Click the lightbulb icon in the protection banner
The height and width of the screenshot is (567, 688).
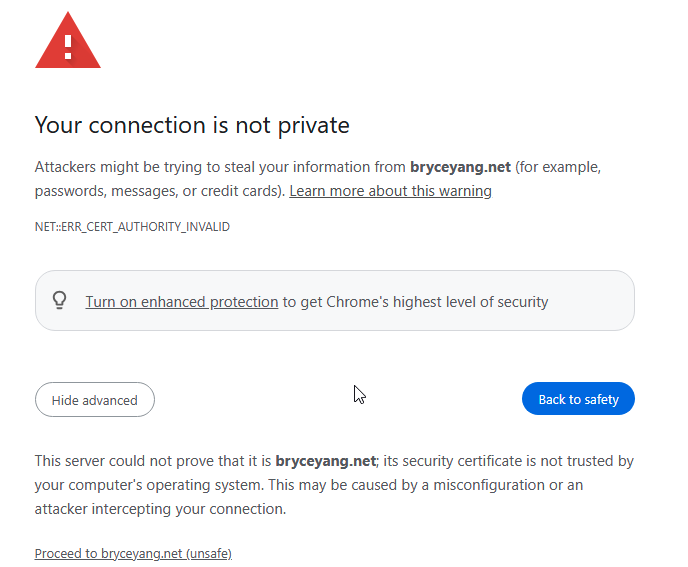(x=60, y=301)
